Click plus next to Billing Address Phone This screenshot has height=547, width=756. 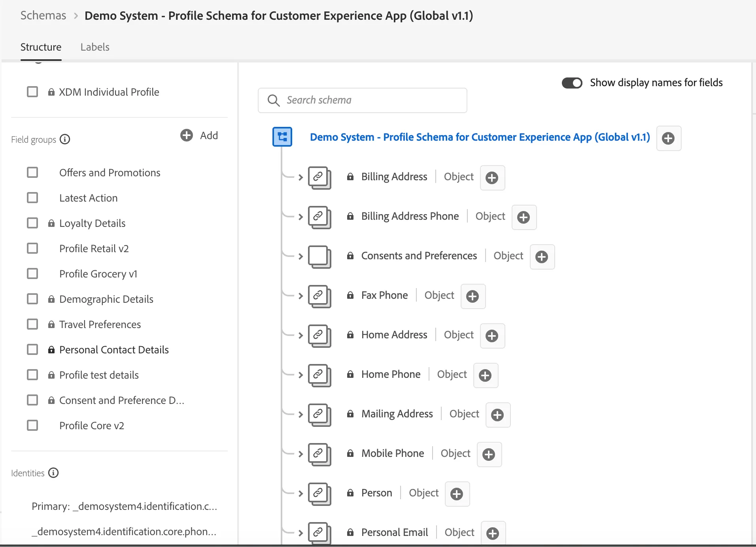[524, 217]
